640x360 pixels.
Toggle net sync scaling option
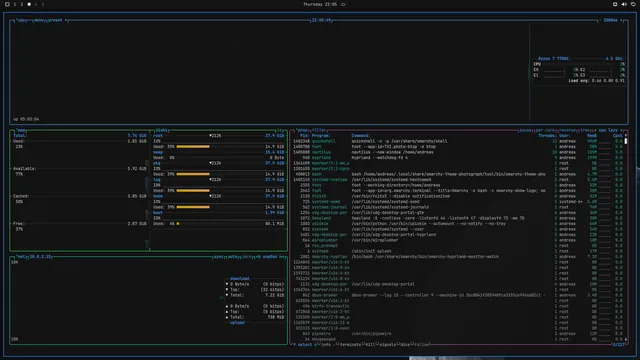[x=218, y=257]
